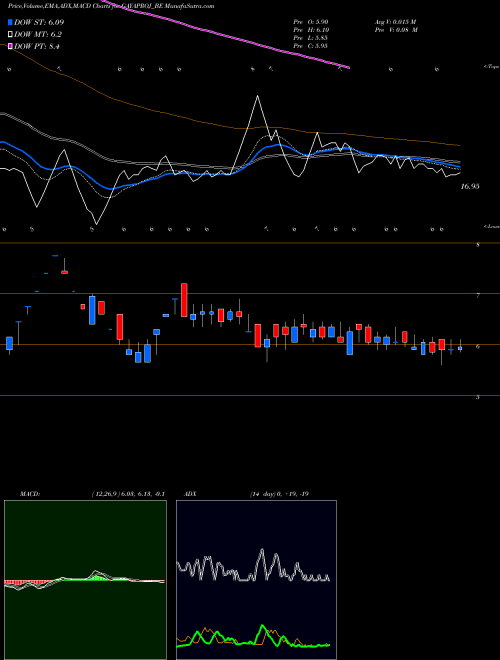
Task: Click the MACD '(12,26,9)' parameters text
Action: (106, 494)
